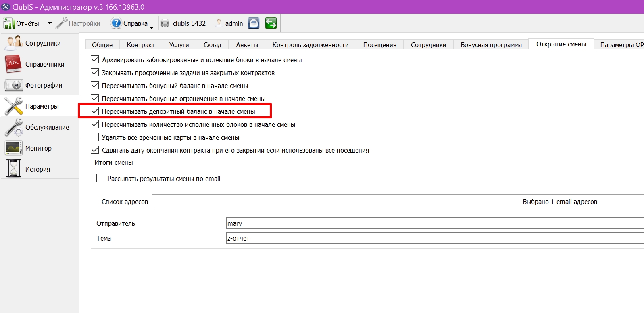Click the Итоги смены group label
This screenshot has width=644, height=313.
(x=114, y=162)
